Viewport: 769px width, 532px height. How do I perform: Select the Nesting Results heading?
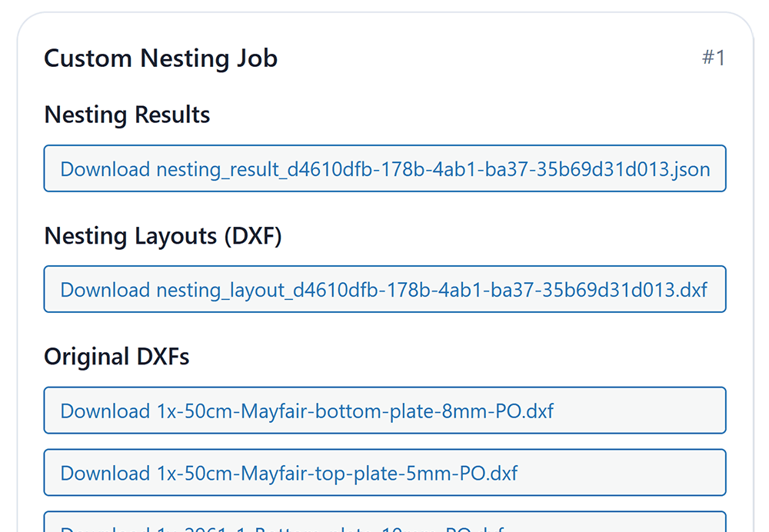(127, 115)
